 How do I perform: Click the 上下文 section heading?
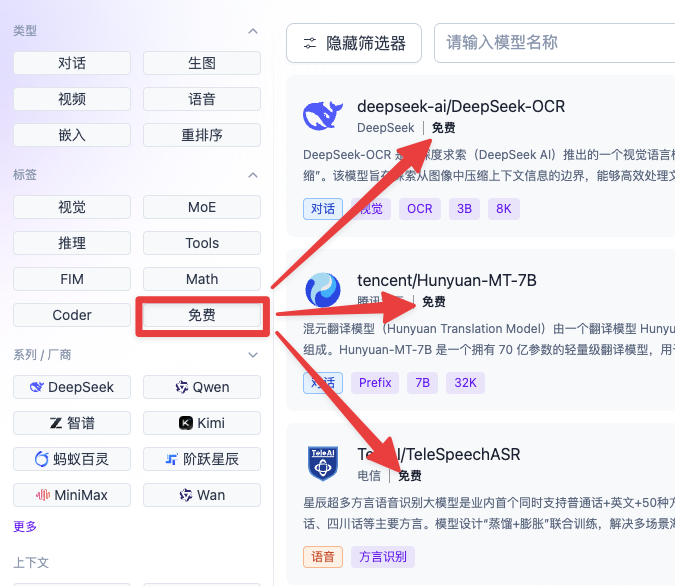pyautogui.click(x=31, y=562)
